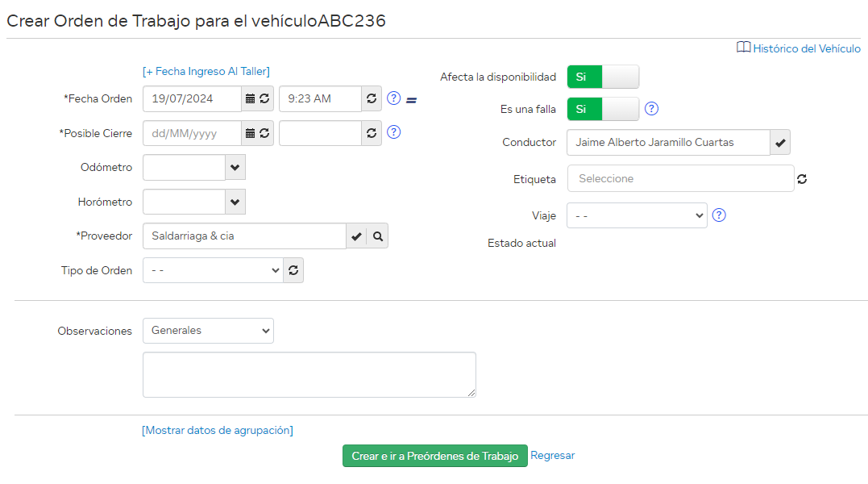Open calendar picker for Posible Cierre

(250, 133)
